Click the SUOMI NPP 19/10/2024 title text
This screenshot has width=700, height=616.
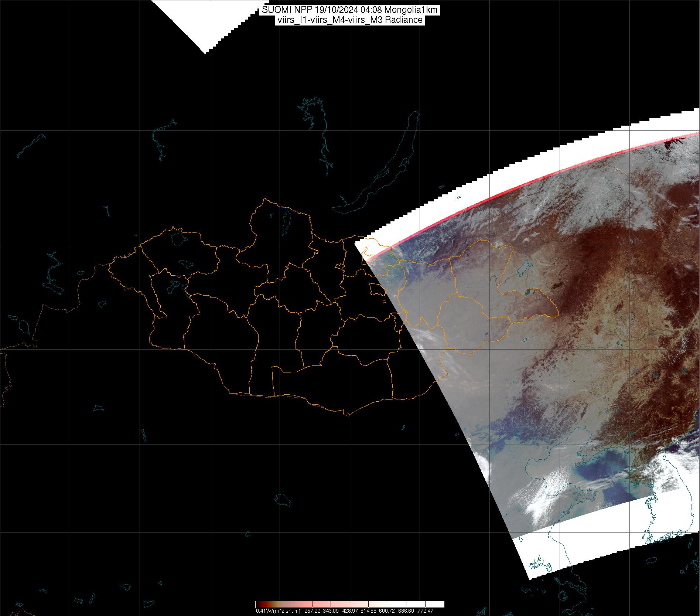click(350, 10)
